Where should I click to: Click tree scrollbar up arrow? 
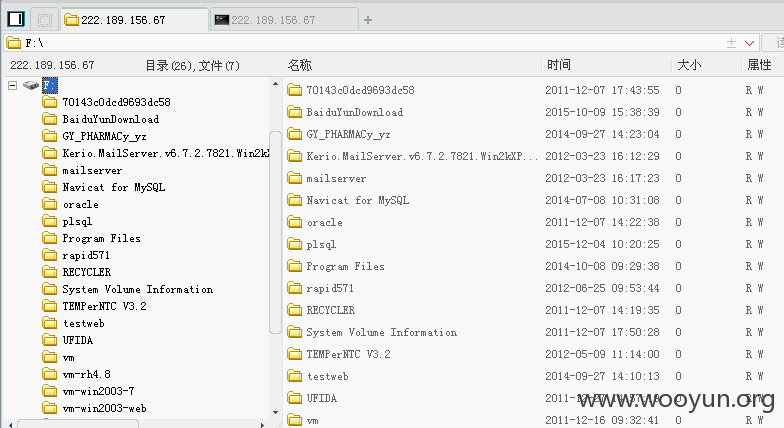tap(275, 84)
